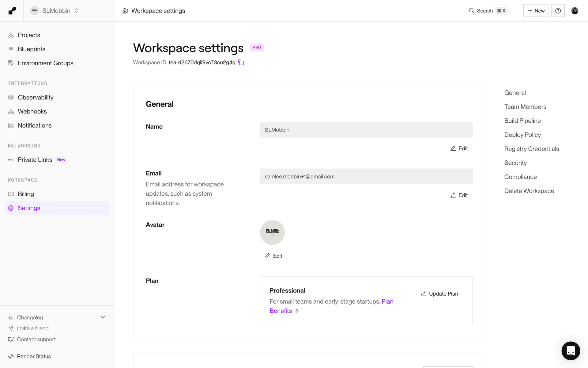This screenshot has height=368, width=588.
Task: Open Contact support link
Action: 36,339
